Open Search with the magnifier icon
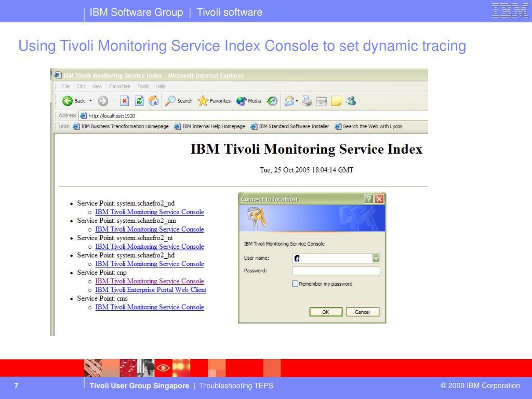 (x=170, y=101)
